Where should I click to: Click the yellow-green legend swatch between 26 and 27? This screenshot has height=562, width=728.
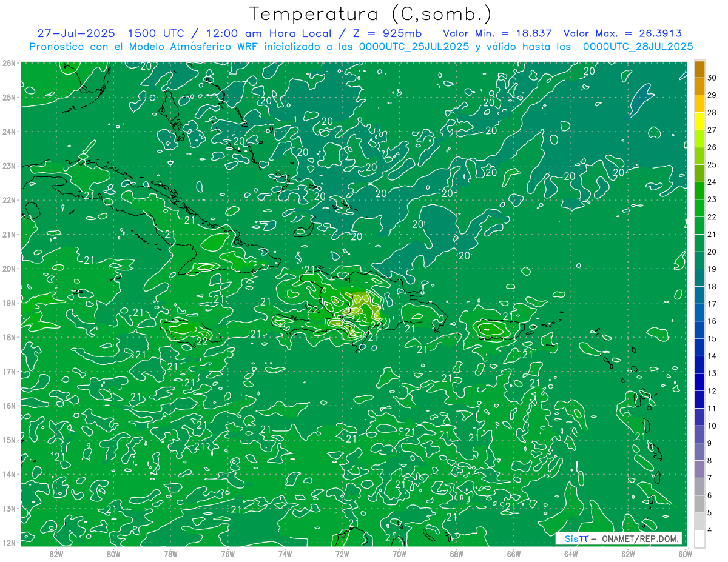(699, 139)
